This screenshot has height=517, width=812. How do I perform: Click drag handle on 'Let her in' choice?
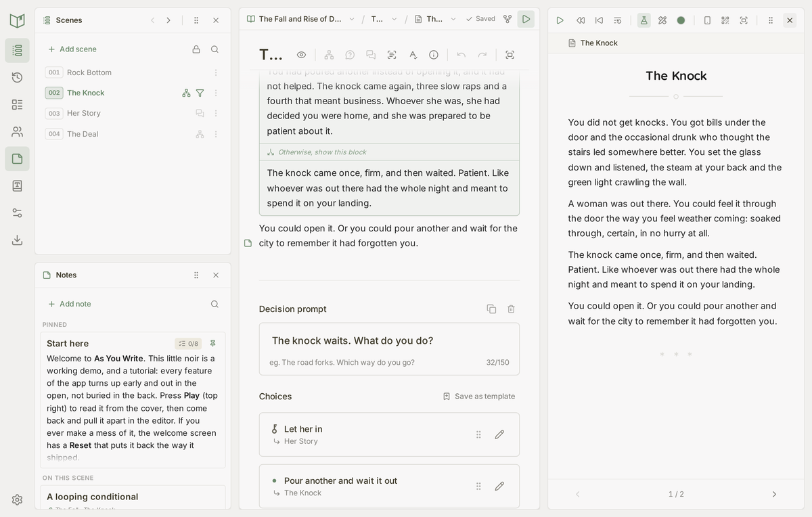pyautogui.click(x=478, y=434)
